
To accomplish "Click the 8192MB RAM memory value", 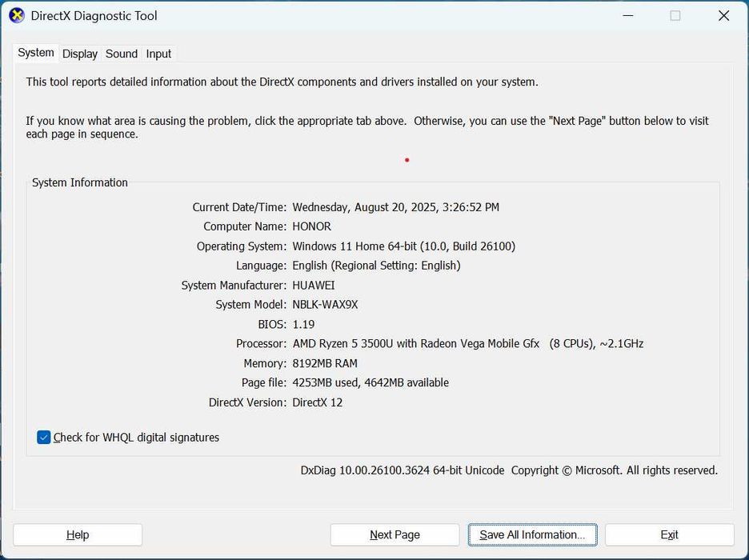I will click(325, 363).
